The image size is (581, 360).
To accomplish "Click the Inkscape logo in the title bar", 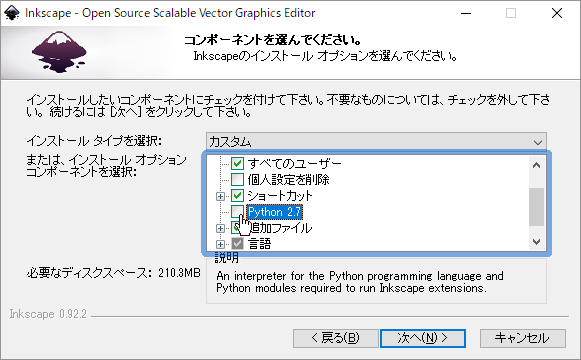I will [x=12, y=13].
